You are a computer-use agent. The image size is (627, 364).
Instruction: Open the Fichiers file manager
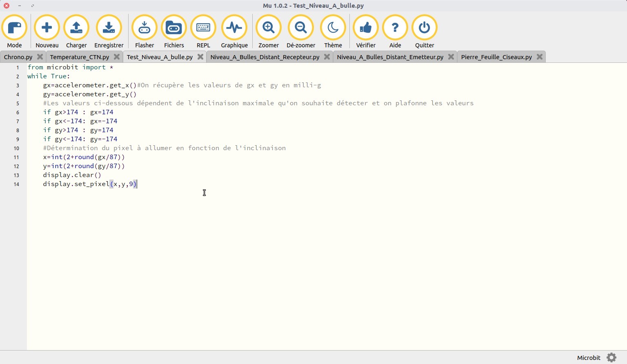coord(174,28)
